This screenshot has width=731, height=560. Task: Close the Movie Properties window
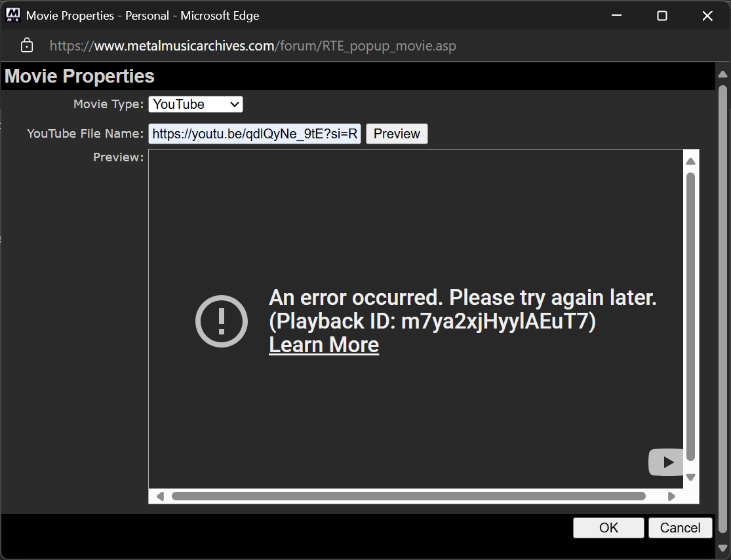[x=707, y=15]
